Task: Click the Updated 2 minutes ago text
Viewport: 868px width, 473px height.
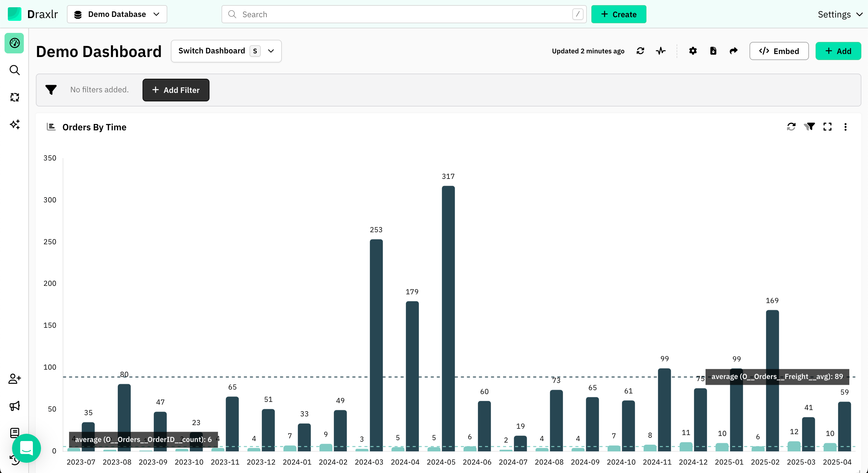Action: tap(588, 51)
